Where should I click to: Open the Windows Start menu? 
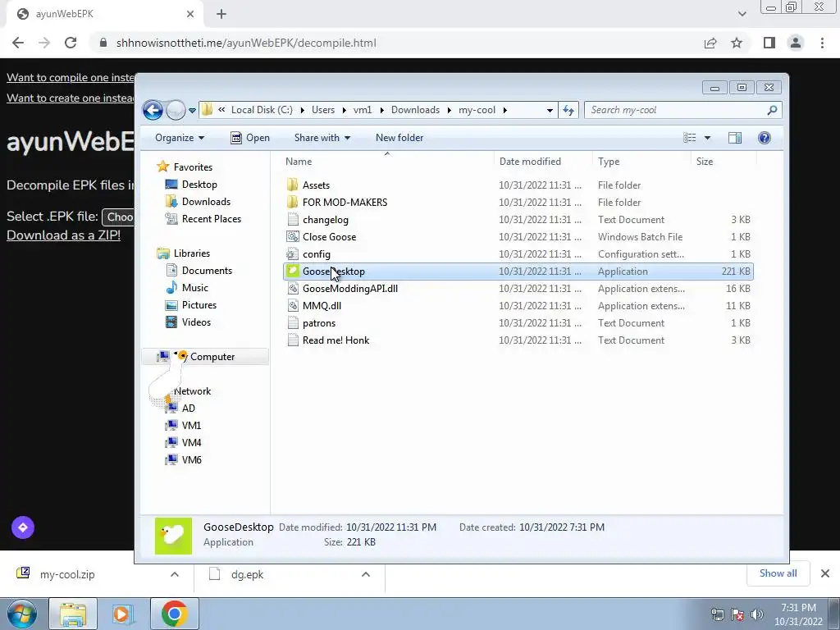tap(21, 614)
